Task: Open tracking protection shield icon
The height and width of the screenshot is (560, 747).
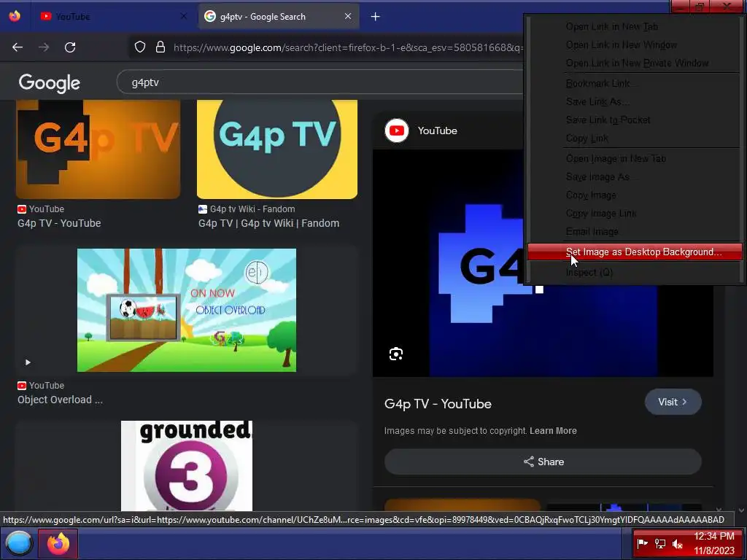Action: tap(139, 47)
